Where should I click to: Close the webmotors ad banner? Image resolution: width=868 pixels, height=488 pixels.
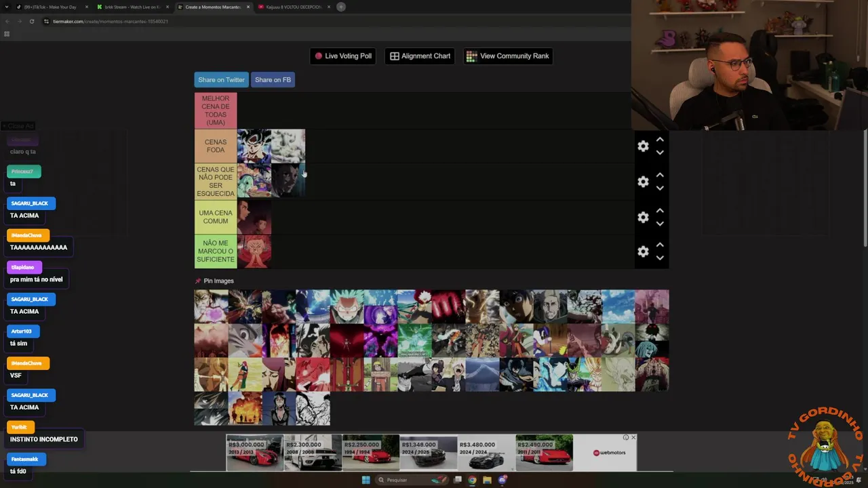(x=633, y=437)
